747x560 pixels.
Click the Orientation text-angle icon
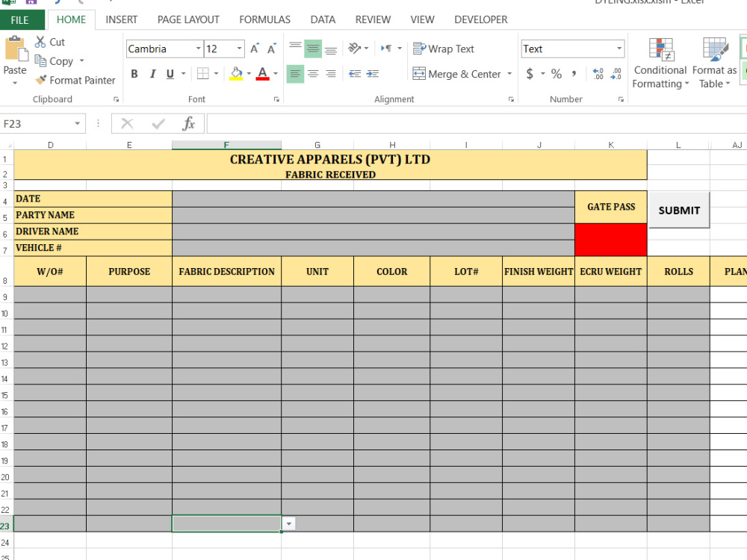(x=354, y=48)
